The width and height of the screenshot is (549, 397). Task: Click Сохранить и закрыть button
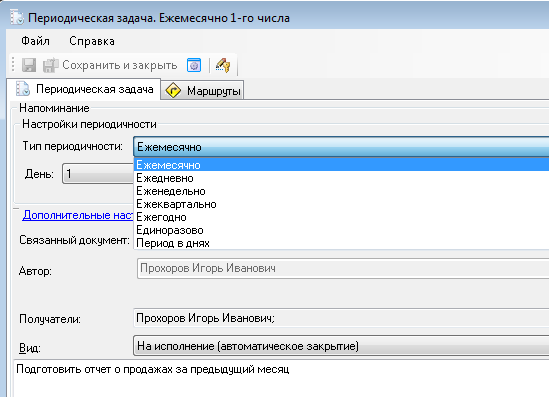(110, 65)
